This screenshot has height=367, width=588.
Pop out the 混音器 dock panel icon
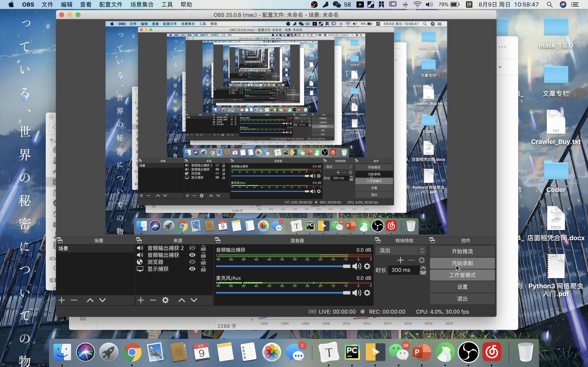click(x=217, y=240)
